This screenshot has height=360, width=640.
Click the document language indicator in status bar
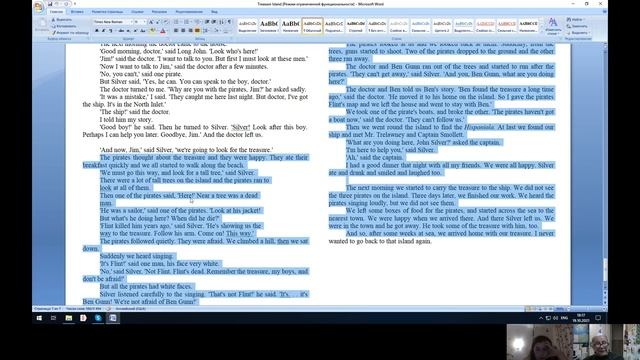[x=131, y=309]
